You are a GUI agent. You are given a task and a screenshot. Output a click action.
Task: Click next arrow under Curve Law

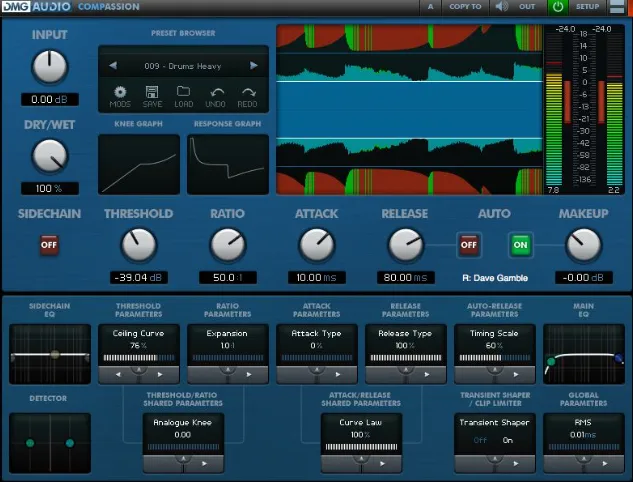pos(382,464)
